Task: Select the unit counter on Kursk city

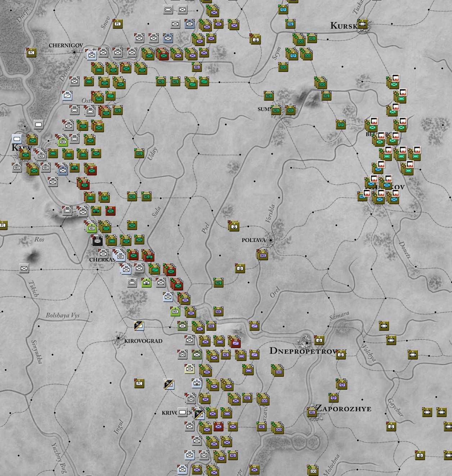Action: [362, 24]
